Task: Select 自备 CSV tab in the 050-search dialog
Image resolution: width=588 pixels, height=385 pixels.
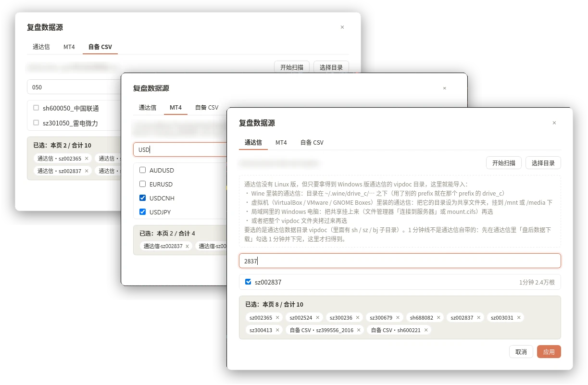Action: coord(100,47)
